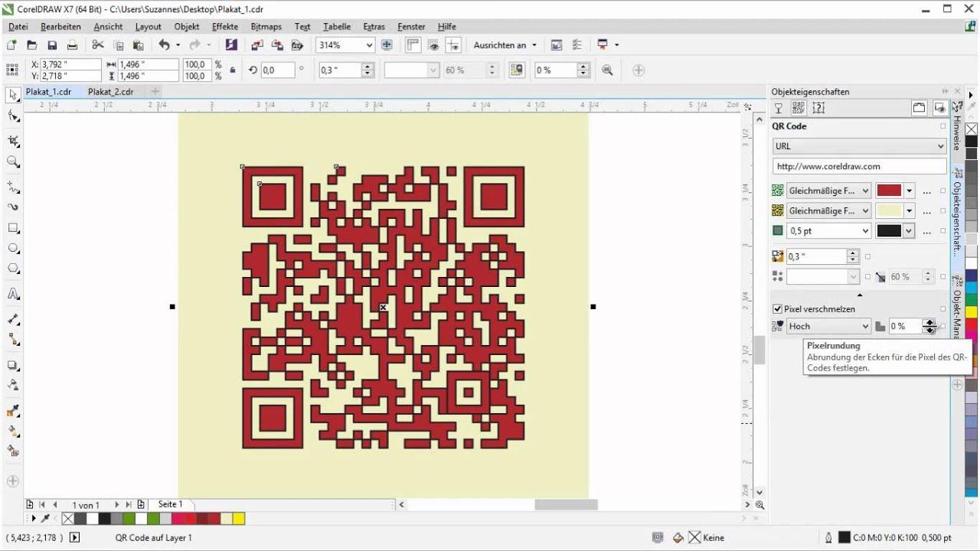Open the Seite 1 page tab
This screenshot has height=551, width=980.
(170, 504)
